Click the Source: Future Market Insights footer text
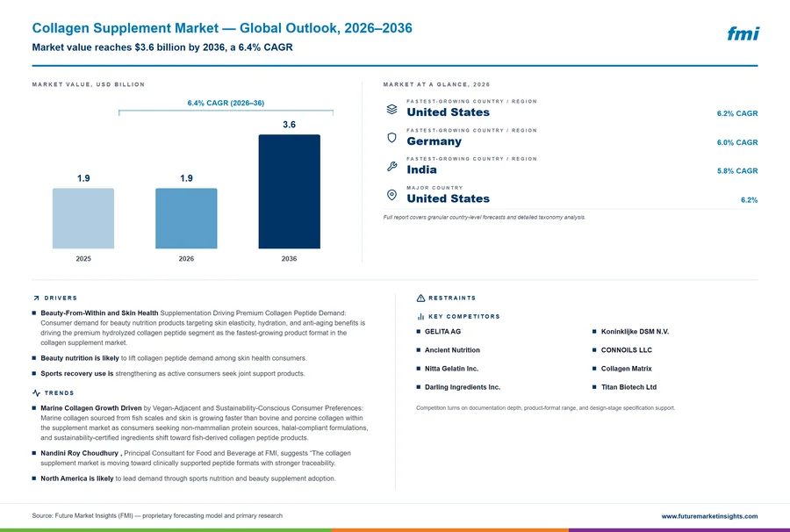Image resolution: width=790 pixels, height=532 pixels. pyautogui.click(x=157, y=516)
